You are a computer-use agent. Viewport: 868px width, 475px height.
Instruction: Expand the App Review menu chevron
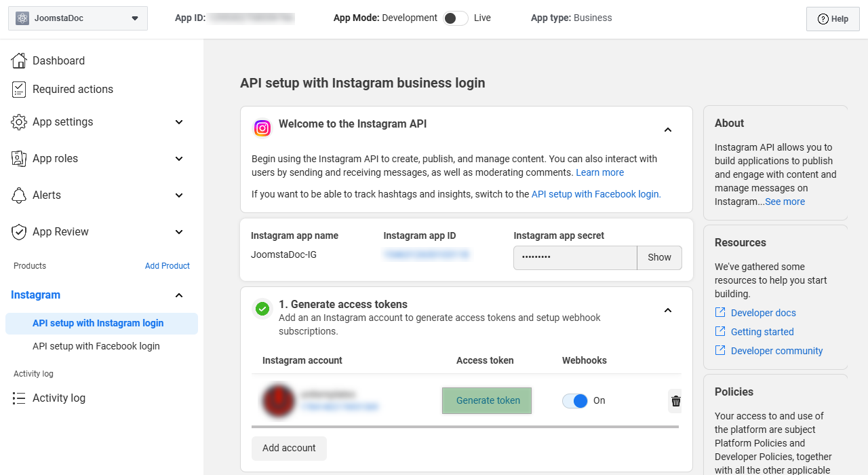coord(179,232)
